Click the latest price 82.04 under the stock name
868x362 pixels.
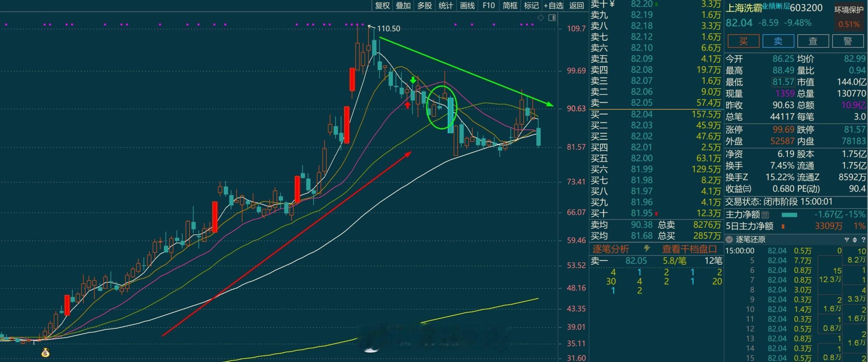click(x=739, y=23)
